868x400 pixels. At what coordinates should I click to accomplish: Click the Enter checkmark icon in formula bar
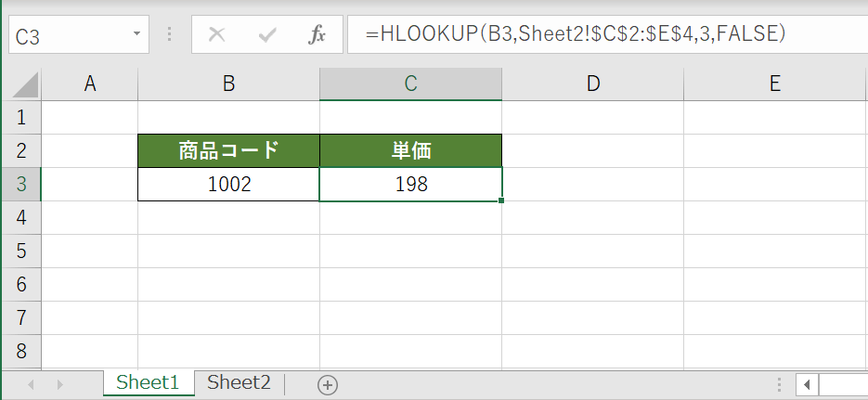pos(267,36)
